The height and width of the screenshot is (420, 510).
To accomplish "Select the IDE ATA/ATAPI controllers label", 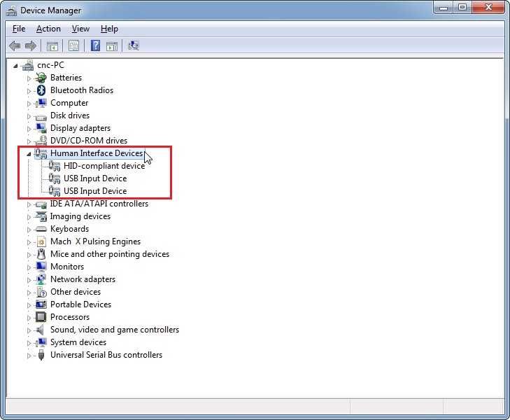I will pyautogui.click(x=99, y=204).
